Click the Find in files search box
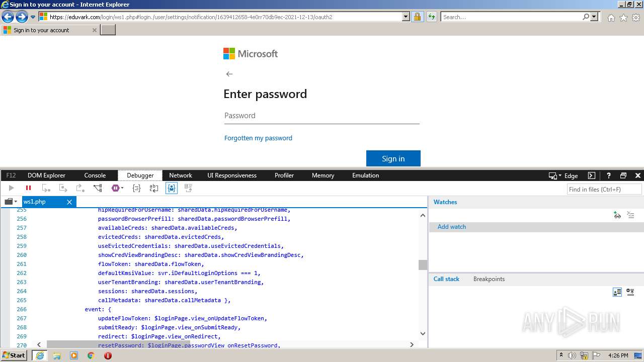Viewport: 644px width, 362px height. [604, 189]
